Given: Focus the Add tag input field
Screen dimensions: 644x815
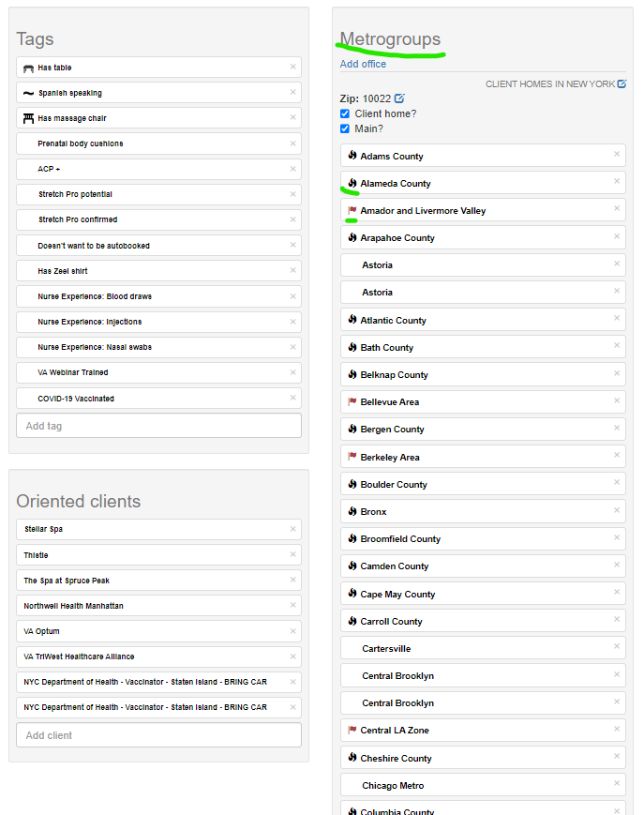Looking at the screenshot, I should (x=158, y=426).
